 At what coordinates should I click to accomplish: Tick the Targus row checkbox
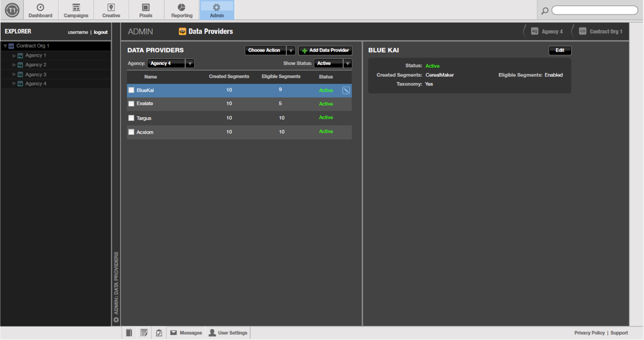pyautogui.click(x=131, y=118)
